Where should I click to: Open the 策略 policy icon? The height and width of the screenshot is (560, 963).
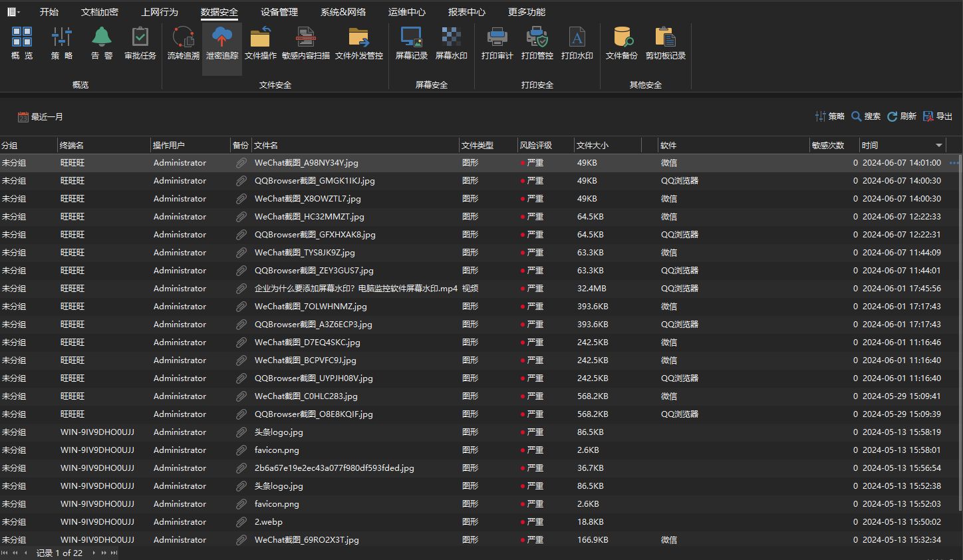click(62, 43)
